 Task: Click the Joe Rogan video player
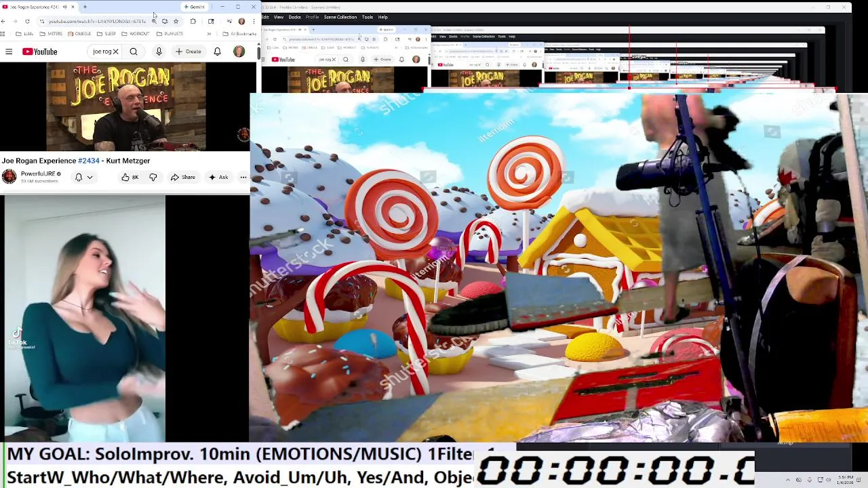125,106
